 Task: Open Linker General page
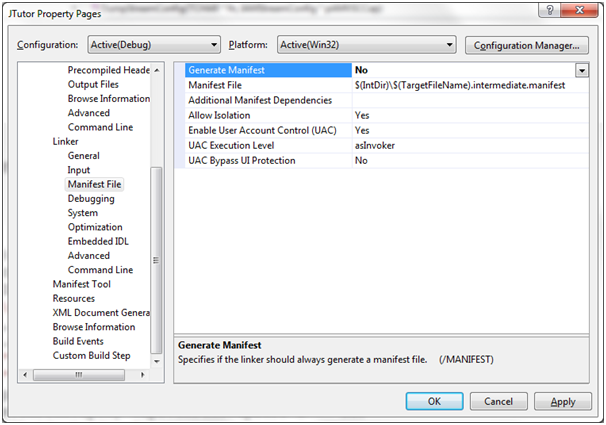(83, 156)
